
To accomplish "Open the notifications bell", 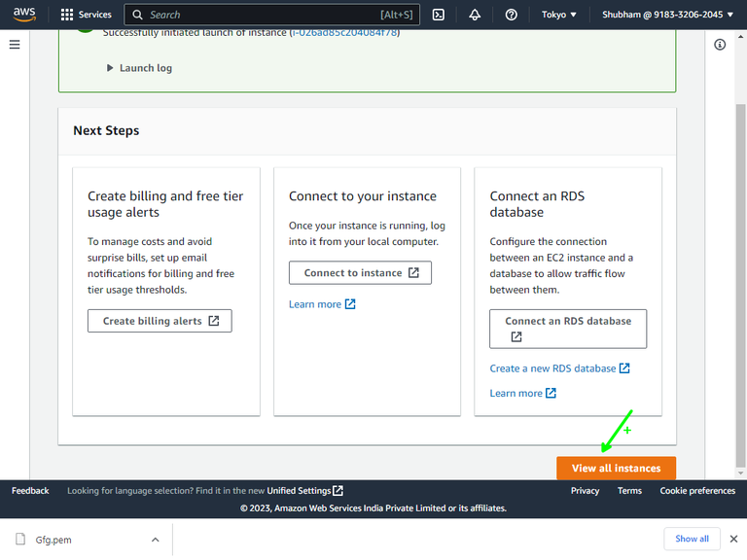I will tap(475, 15).
